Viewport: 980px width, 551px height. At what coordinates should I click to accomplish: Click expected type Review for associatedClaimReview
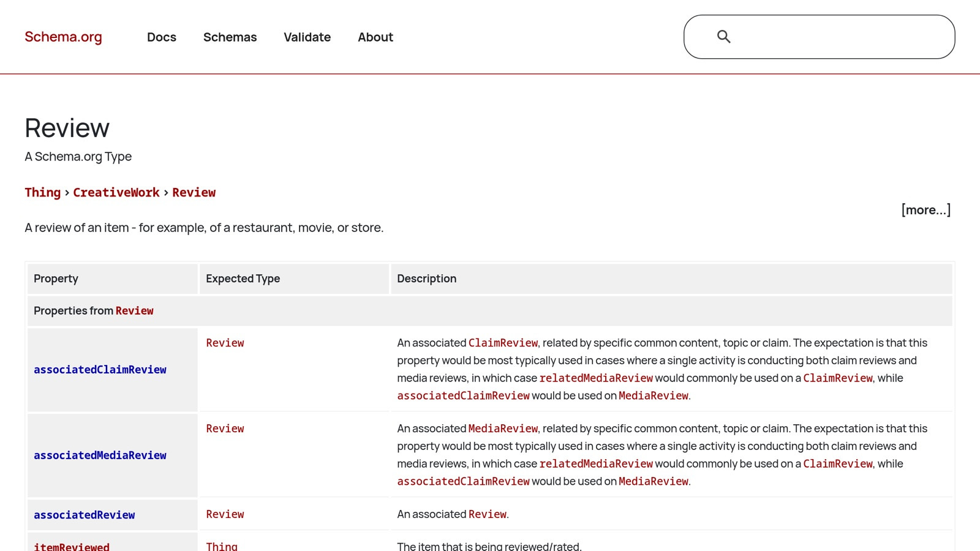(x=225, y=343)
